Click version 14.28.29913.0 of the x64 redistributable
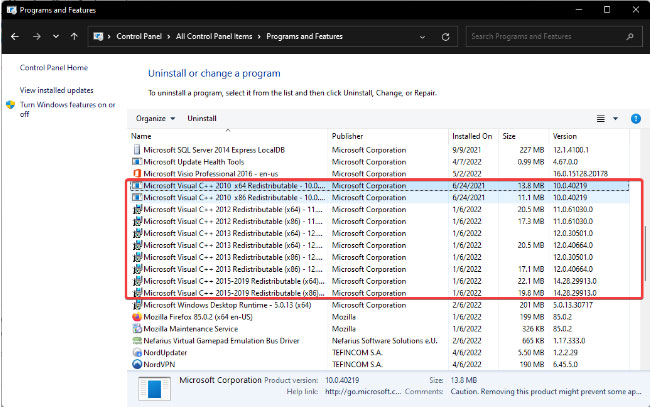This screenshot has width=650, height=407. coord(575,281)
